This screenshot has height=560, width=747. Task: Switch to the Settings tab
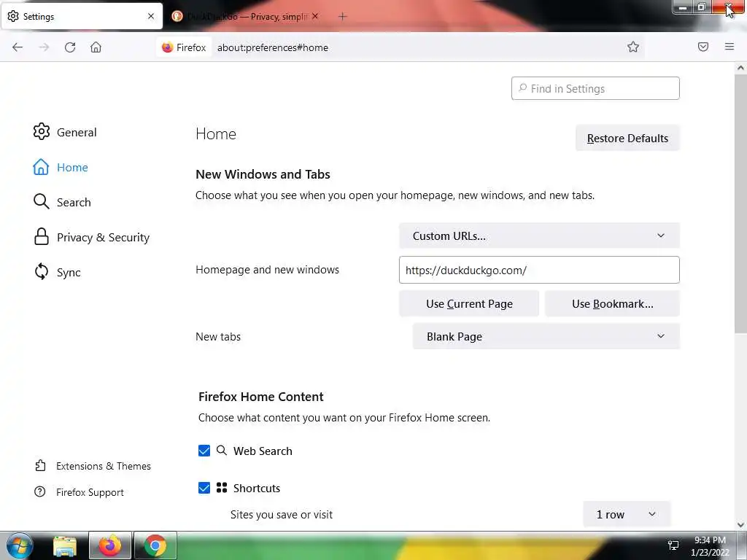tap(82, 16)
